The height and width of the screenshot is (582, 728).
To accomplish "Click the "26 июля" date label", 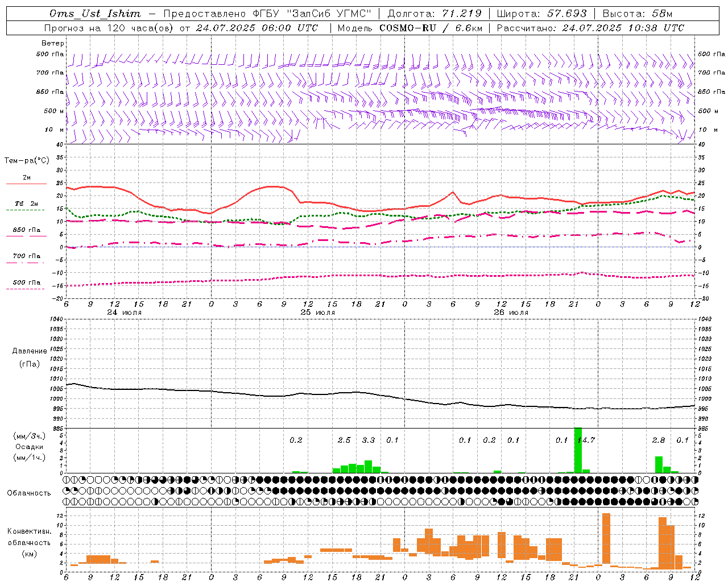I will (x=511, y=313).
